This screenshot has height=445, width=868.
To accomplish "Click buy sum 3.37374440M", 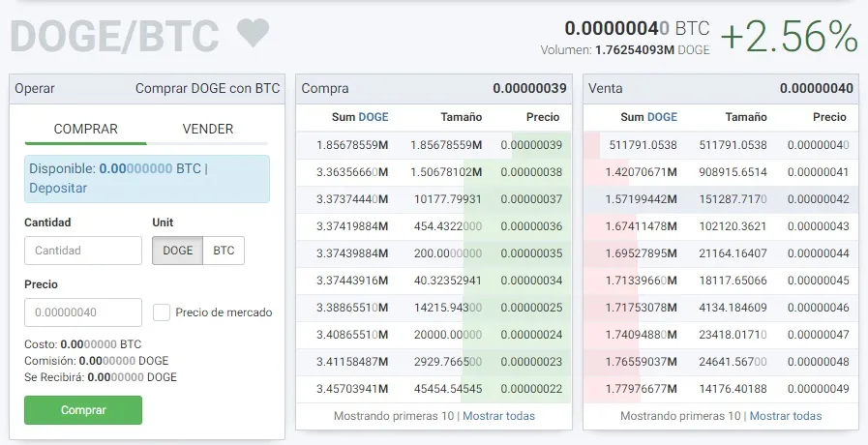I will pyautogui.click(x=352, y=199).
